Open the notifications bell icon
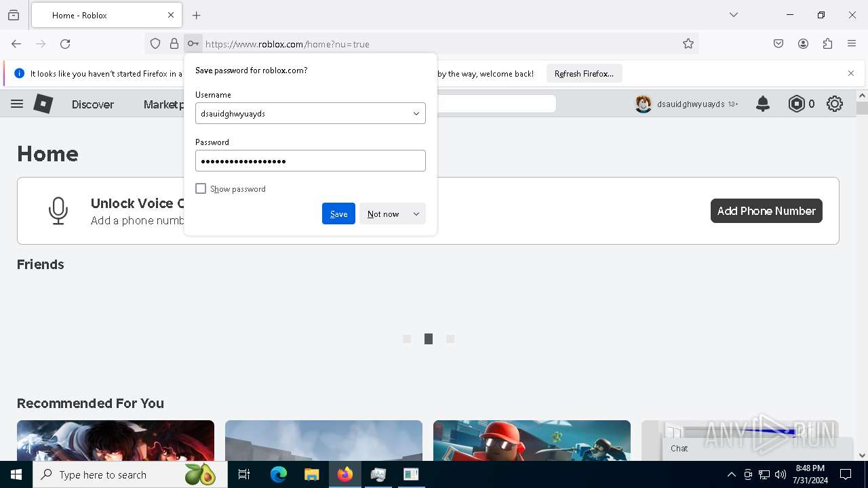The width and height of the screenshot is (868, 488). point(763,104)
